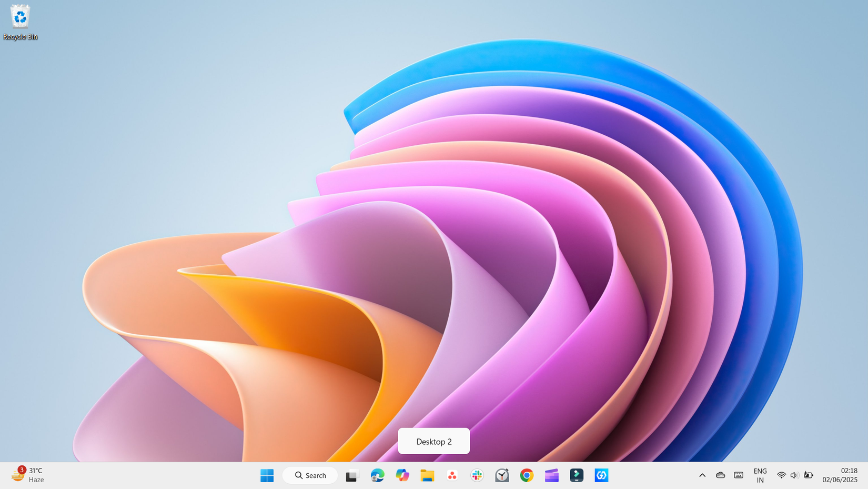Image resolution: width=868 pixels, height=489 pixels.
Task: Open the ENG IN language switcher
Action: click(x=760, y=475)
